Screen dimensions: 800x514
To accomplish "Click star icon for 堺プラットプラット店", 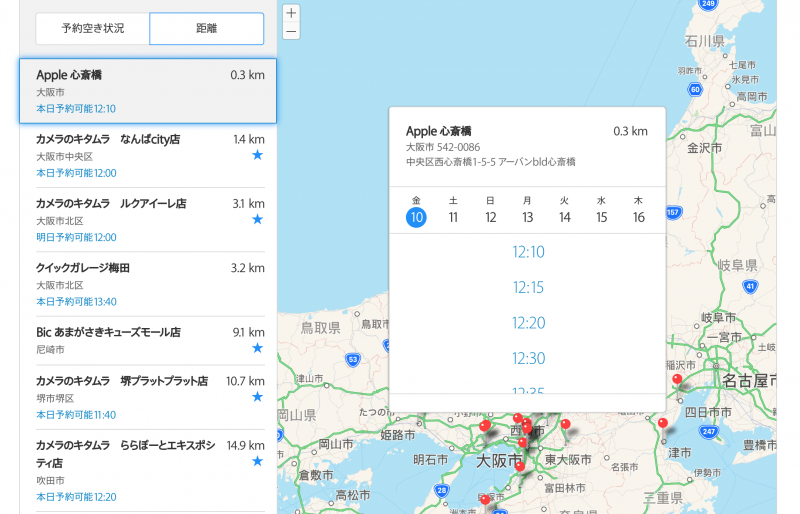I will (258, 397).
